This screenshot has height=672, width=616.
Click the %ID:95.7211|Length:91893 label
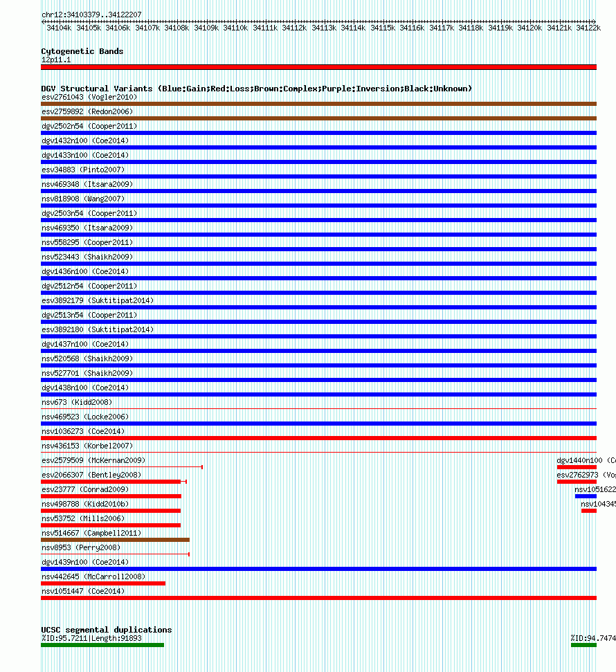click(x=91, y=639)
